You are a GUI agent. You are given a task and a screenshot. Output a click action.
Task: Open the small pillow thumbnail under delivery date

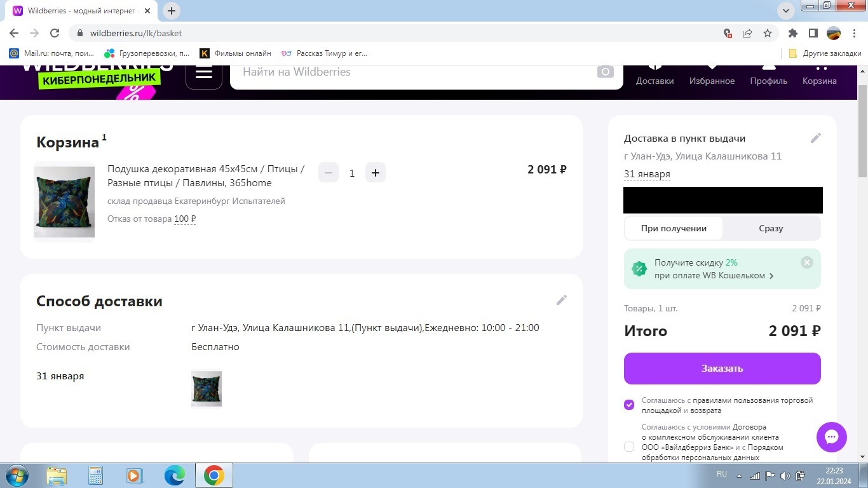point(207,389)
